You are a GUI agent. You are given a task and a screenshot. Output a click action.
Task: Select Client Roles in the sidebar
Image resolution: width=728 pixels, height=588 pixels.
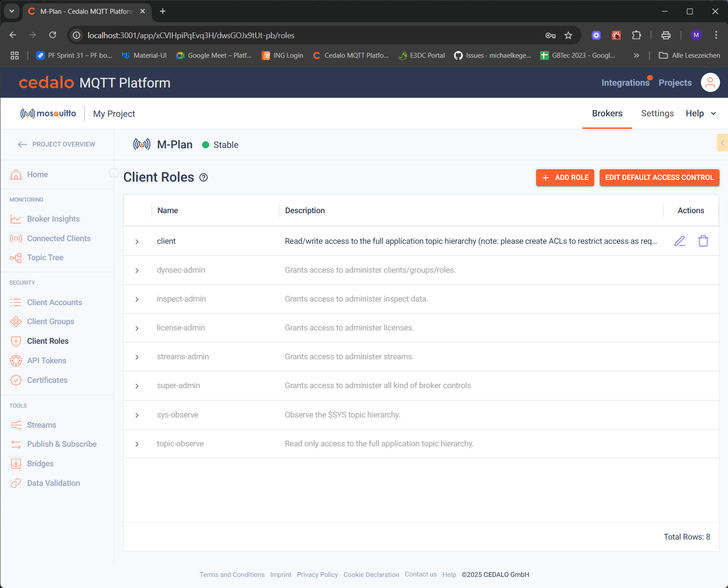tap(48, 341)
